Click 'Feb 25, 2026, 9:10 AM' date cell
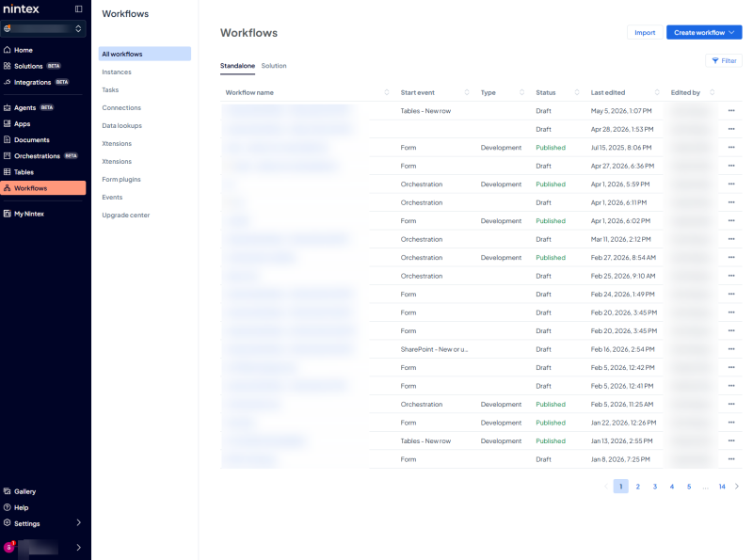The height and width of the screenshot is (560, 753). [x=623, y=276]
